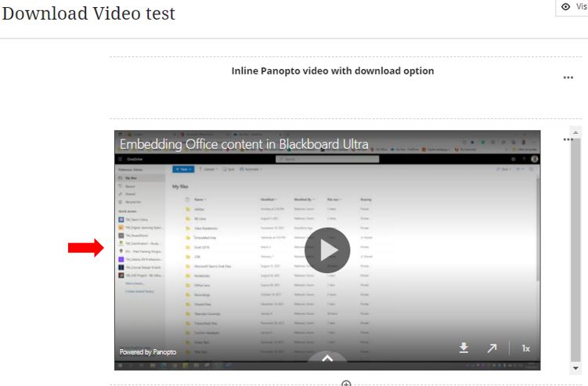This screenshot has height=386, width=588.
Task: Select the 'Inline Panopto video with download option' heading
Action: [x=333, y=71]
